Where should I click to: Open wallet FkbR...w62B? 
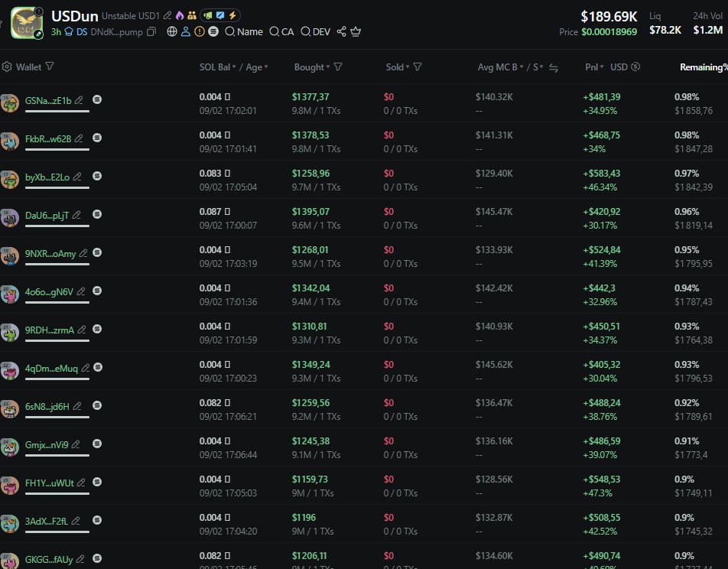(x=48, y=138)
